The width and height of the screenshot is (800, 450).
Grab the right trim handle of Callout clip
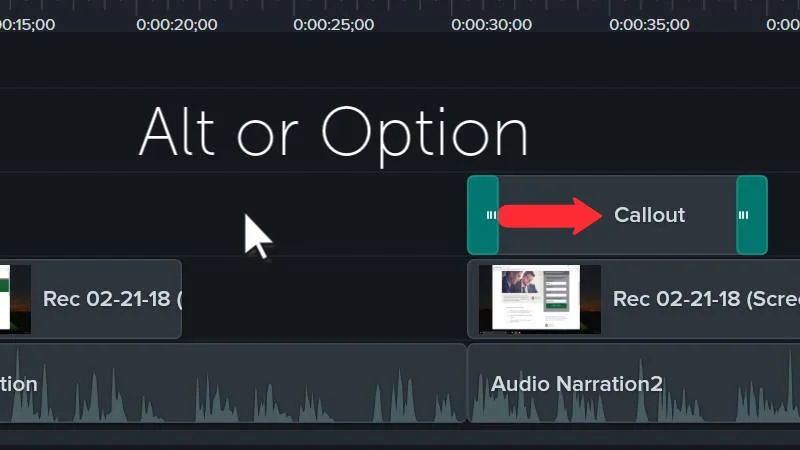(x=752, y=215)
